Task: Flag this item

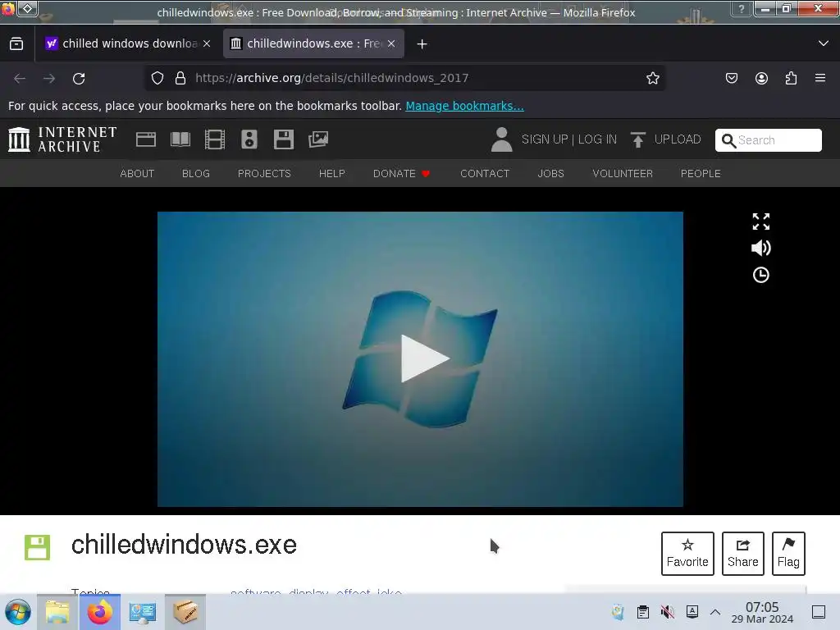Action: click(x=788, y=554)
